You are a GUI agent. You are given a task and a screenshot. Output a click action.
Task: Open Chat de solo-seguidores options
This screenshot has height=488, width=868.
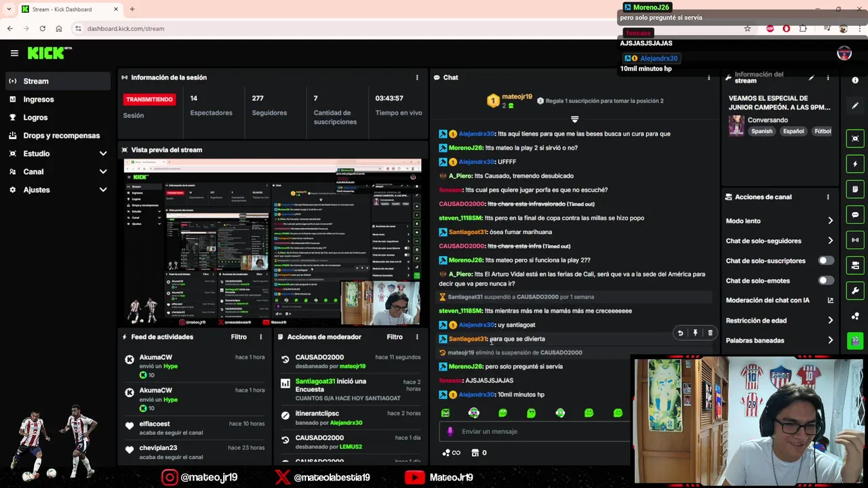click(780, 241)
